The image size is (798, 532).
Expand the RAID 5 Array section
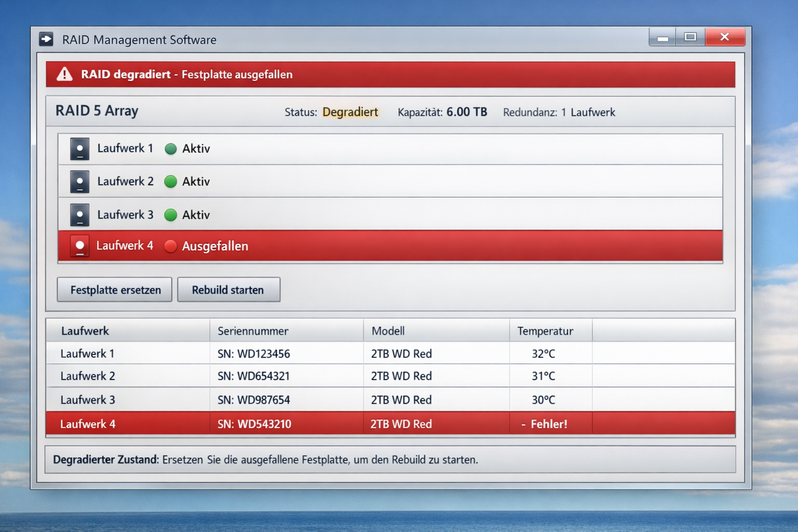click(97, 111)
